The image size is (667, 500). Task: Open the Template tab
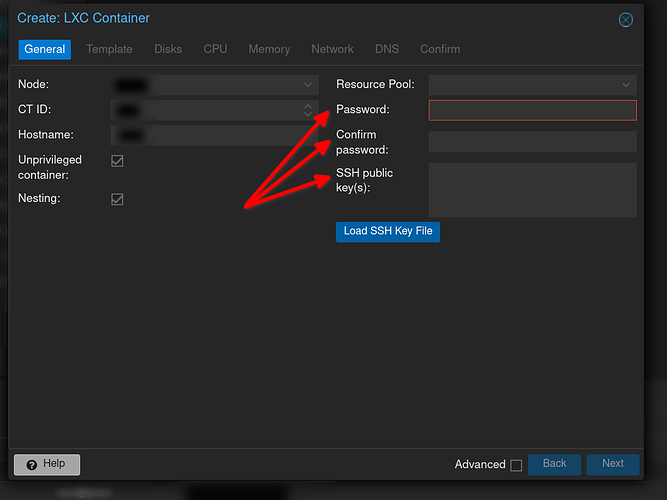click(109, 49)
